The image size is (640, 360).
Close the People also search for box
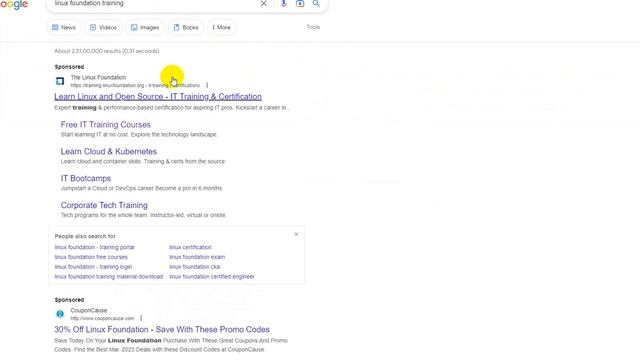(x=296, y=234)
